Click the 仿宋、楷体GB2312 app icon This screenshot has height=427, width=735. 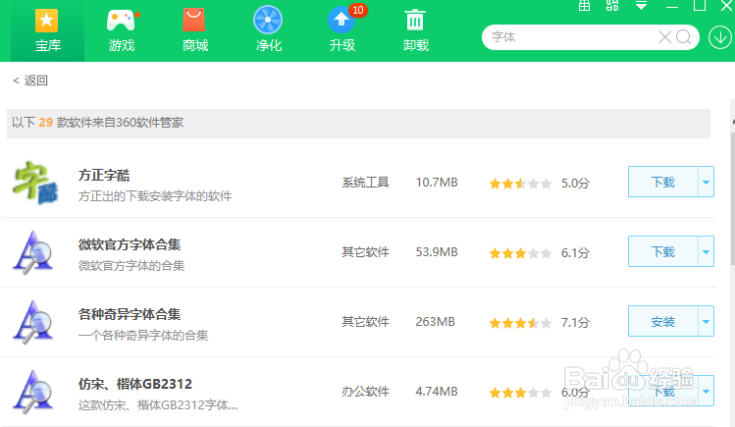click(33, 392)
